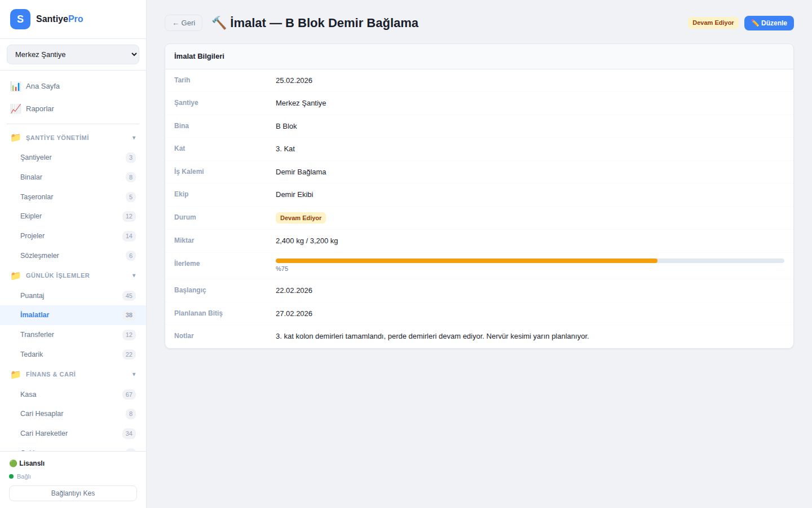Click the Finans & Cari folder icon
Viewport: 812px width, 508px height.
pos(16,374)
